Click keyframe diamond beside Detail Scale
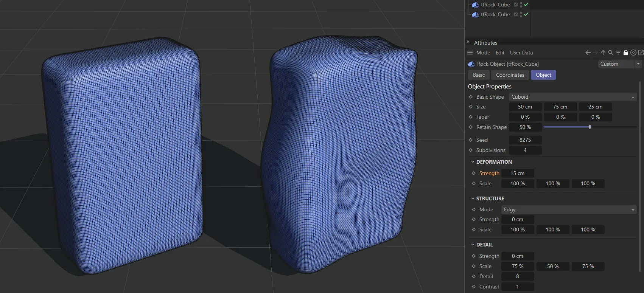The image size is (644, 293). click(474, 266)
